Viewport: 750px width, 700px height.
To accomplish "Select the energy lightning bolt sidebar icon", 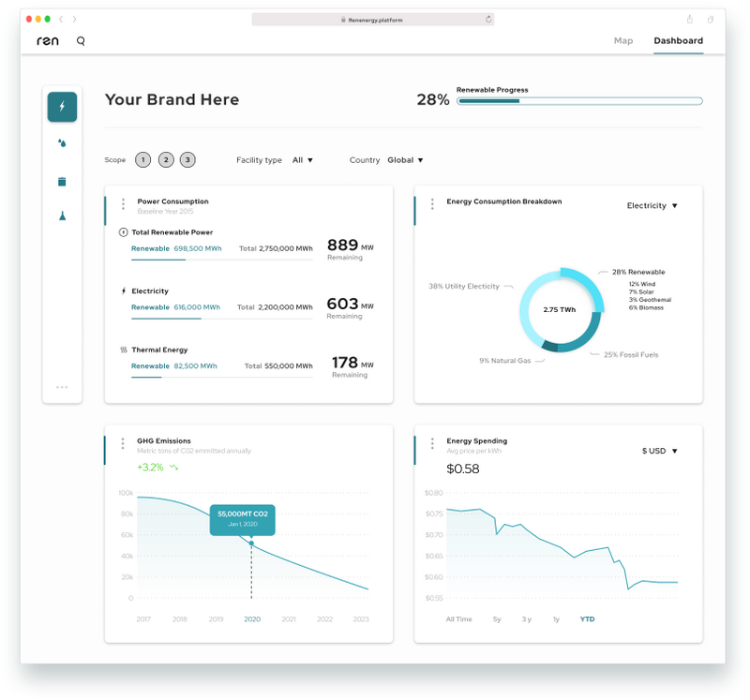I will (x=62, y=107).
